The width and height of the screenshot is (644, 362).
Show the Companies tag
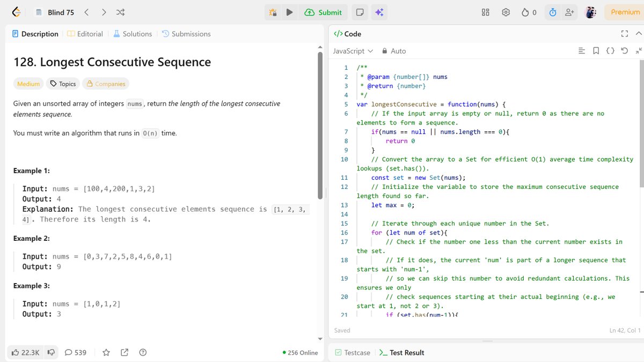pyautogui.click(x=106, y=84)
